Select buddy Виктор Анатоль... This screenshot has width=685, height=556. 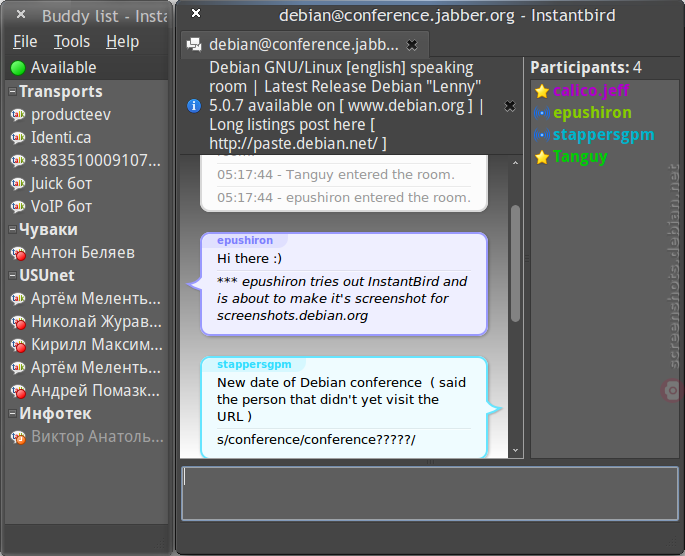pos(86,437)
